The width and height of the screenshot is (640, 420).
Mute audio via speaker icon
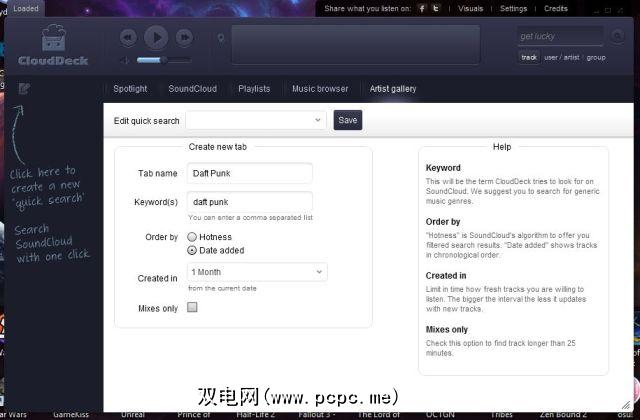pos(124,60)
